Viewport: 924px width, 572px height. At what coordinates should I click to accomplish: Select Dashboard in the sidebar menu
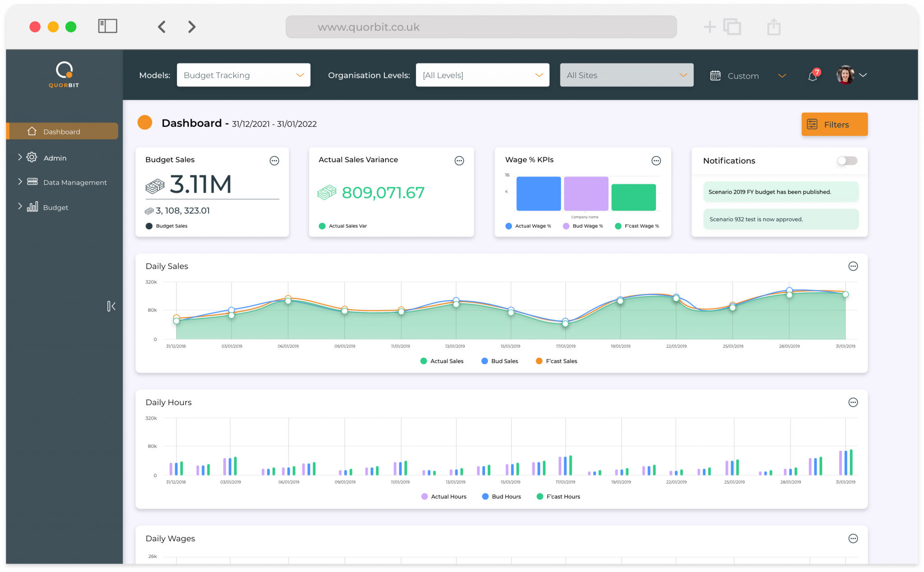click(x=62, y=131)
